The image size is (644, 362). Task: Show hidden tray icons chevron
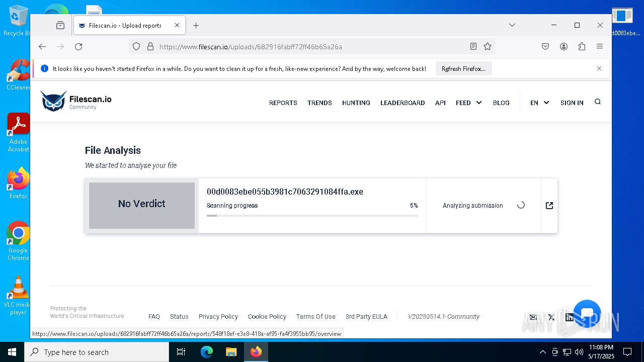tap(542, 352)
